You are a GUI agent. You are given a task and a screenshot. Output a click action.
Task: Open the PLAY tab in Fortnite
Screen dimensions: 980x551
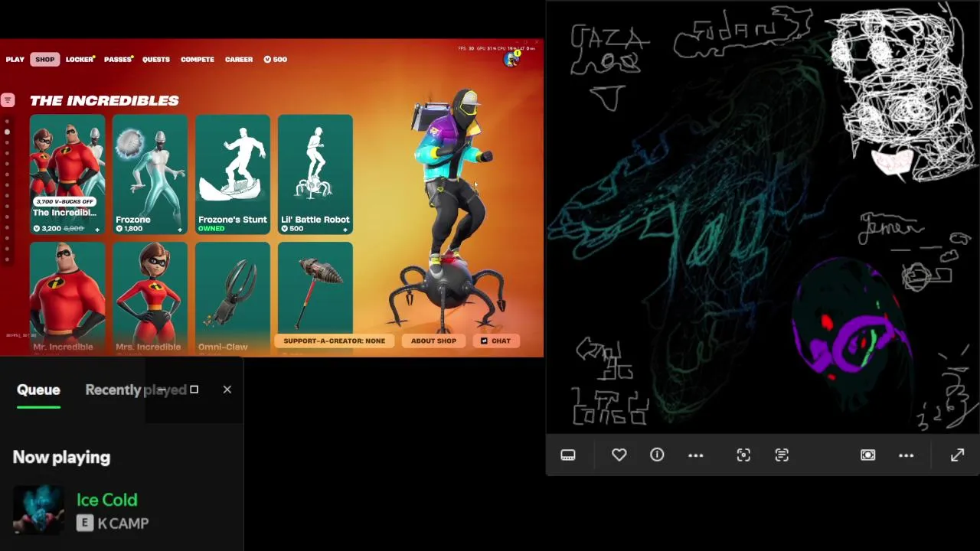click(15, 60)
